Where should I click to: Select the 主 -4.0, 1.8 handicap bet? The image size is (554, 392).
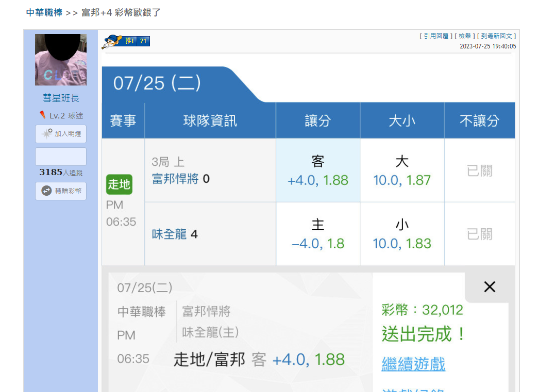(x=318, y=234)
